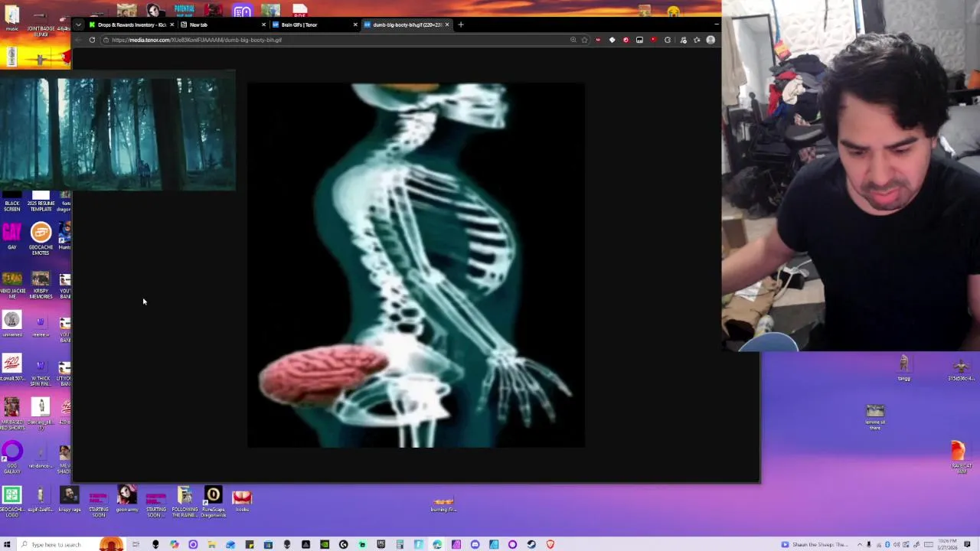Screen dimensions: 980x551
Task: Click the Type here to search box
Action: 73,544
